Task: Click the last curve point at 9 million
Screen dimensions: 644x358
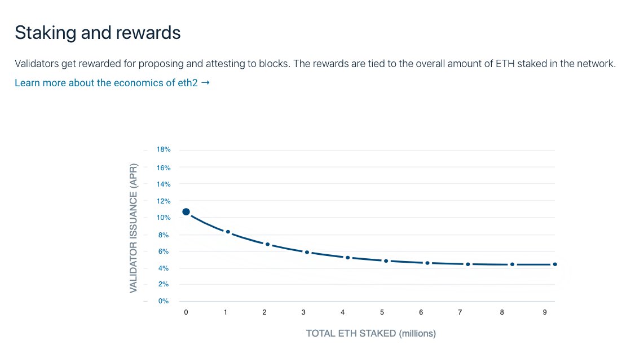Action: (555, 264)
